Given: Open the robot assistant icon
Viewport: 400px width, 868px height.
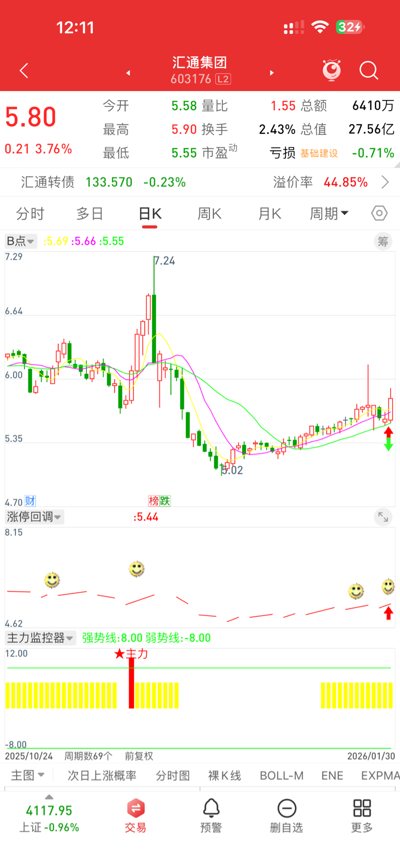Looking at the screenshot, I should pos(331,70).
